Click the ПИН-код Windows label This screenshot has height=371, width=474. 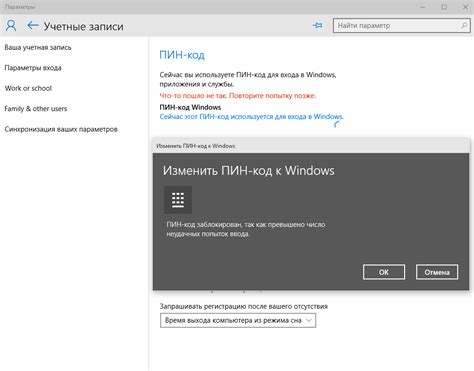click(190, 107)
